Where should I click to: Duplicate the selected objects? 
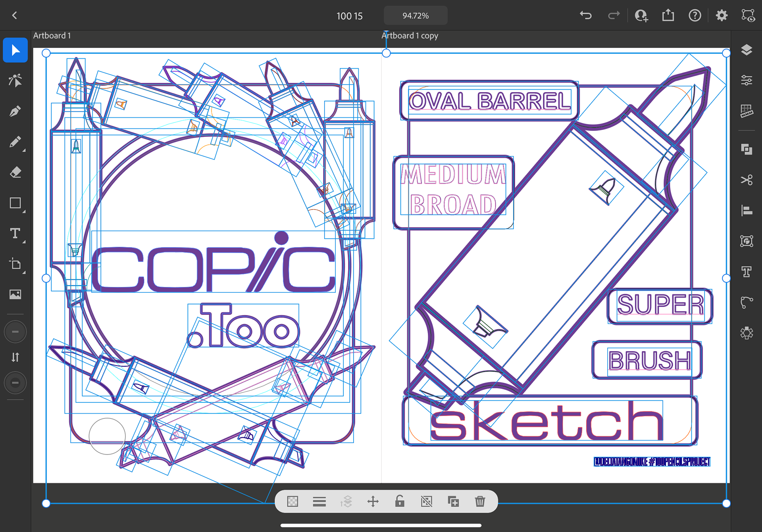pyautogui.click(x=453, y=501)
